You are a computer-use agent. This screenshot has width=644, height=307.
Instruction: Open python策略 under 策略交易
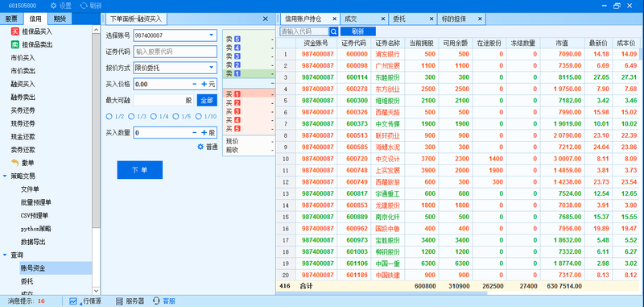point(35,229)
